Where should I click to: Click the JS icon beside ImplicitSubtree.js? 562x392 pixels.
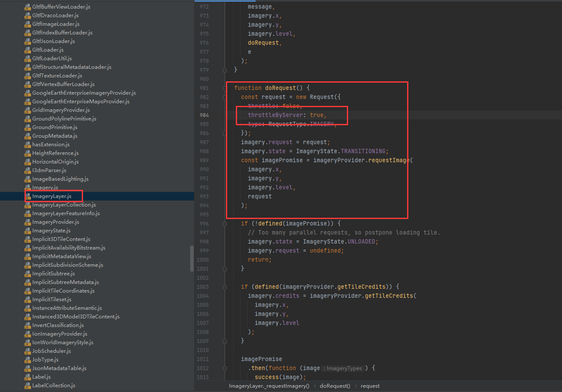28,274
